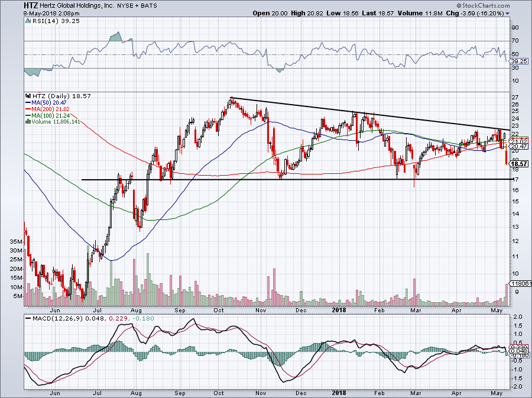Click the 30 oversold level on RSI axis

click(515, 67)
